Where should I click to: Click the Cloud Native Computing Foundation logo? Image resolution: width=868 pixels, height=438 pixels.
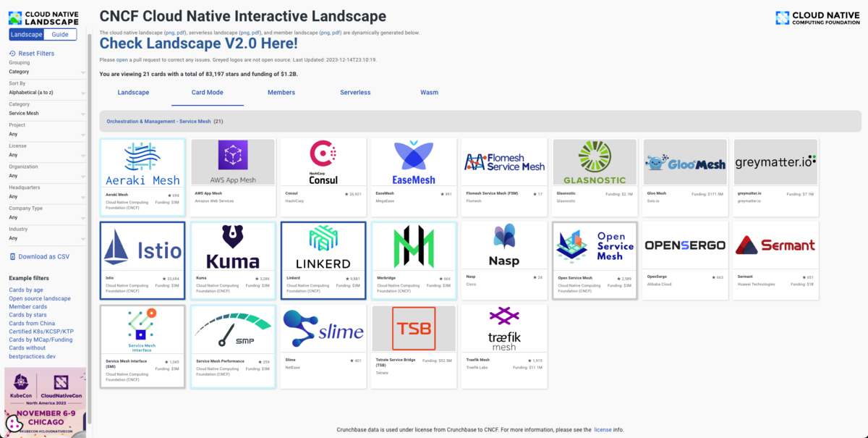point(817,18)
